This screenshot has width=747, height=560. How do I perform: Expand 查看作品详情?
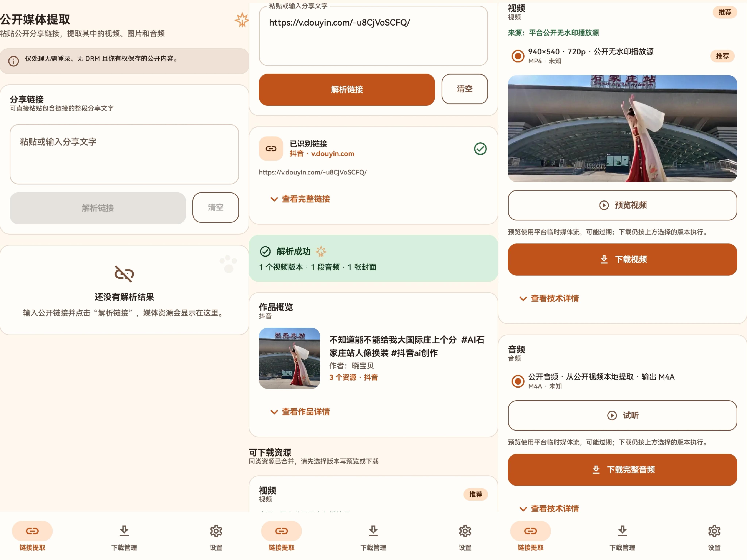coord(300,412)
